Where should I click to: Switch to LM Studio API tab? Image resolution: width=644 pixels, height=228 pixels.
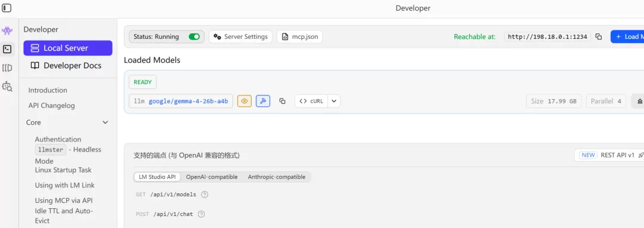coord(157,177)
